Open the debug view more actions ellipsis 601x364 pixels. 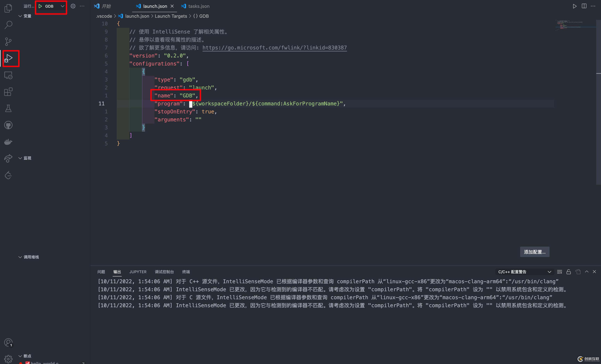coord(82,6)
